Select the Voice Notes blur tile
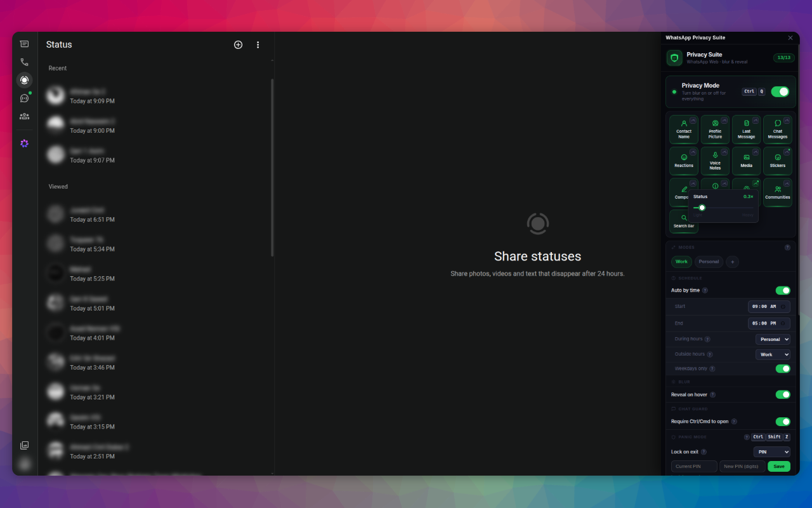The image size is (812, 508). [715, 161]
